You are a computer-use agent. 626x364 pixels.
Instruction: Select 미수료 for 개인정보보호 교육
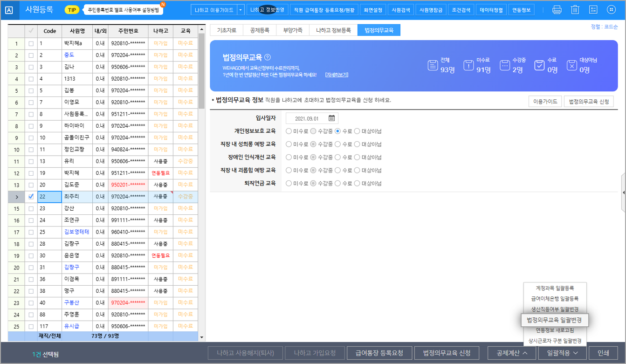289,131
